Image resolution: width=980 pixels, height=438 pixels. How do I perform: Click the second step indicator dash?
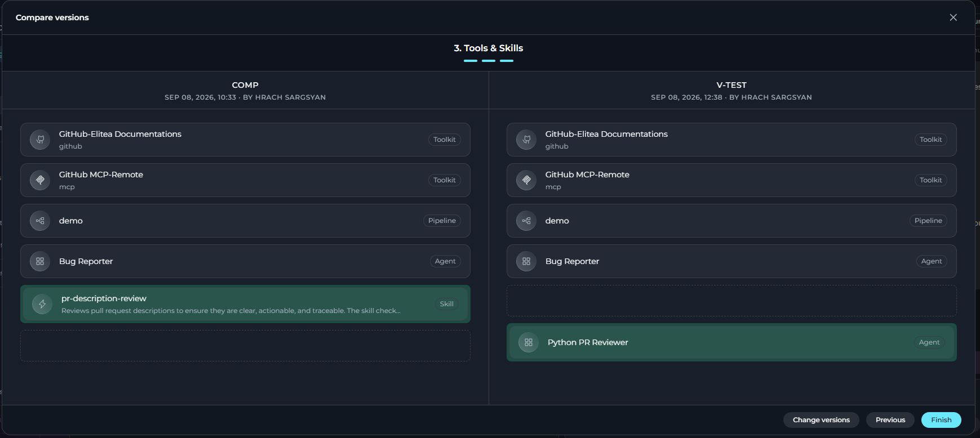point(489,61)
